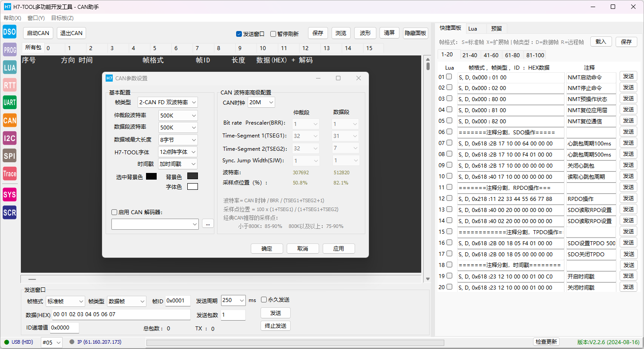Click the 波形 waveform button
Screen dimensions: 644x349
[x=365, y=33]
